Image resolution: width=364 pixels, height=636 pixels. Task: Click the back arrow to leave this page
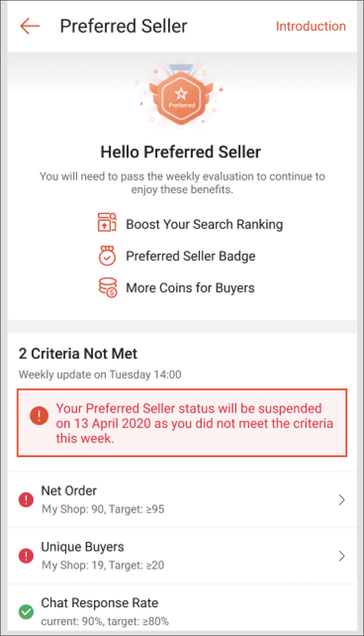tap(29, 26)
